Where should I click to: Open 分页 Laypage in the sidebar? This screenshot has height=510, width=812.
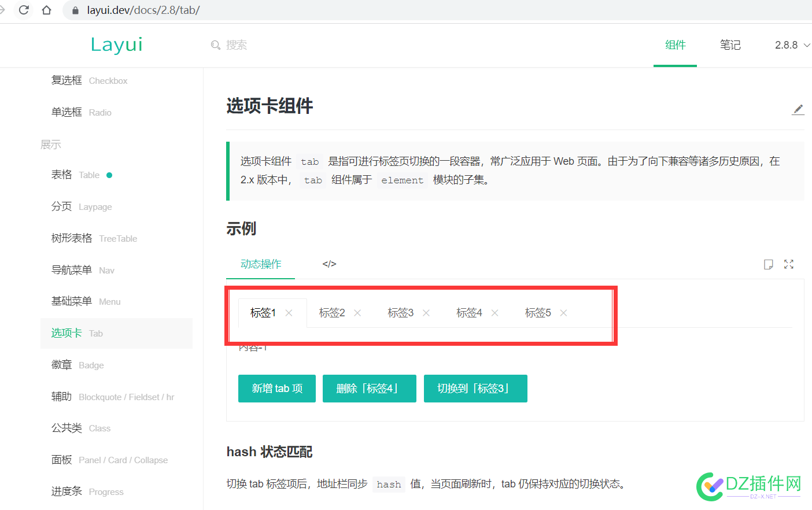[x=82, y=206]
